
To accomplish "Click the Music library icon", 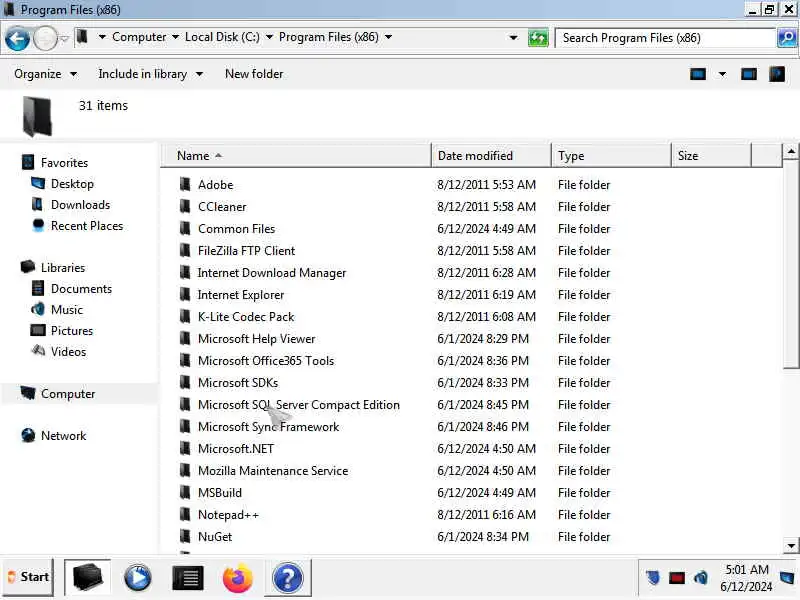I will coord(38,309).
